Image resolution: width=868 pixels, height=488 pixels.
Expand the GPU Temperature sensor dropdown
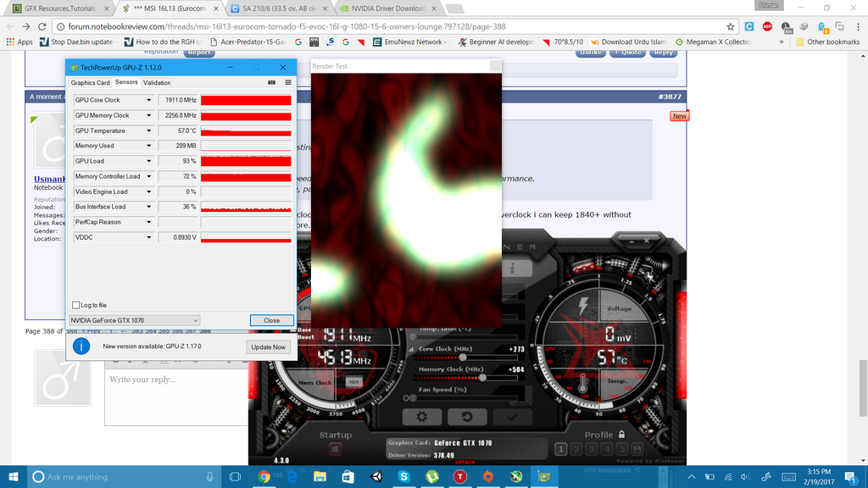[148, 130]
